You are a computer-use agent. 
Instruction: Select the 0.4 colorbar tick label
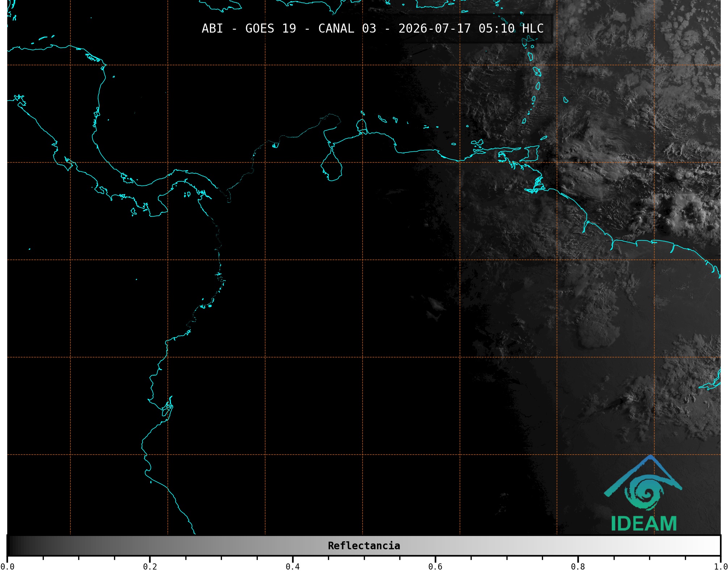tap(293, 566)
